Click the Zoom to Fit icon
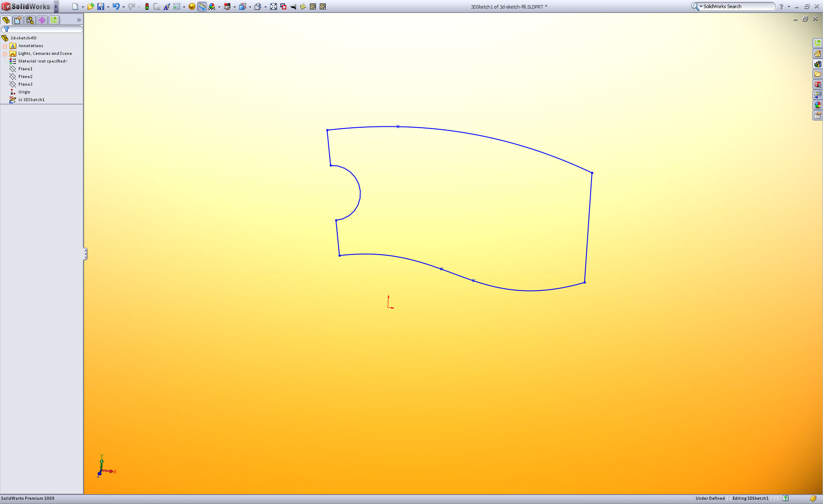This screenshot has width=823, height=504. 273,6
